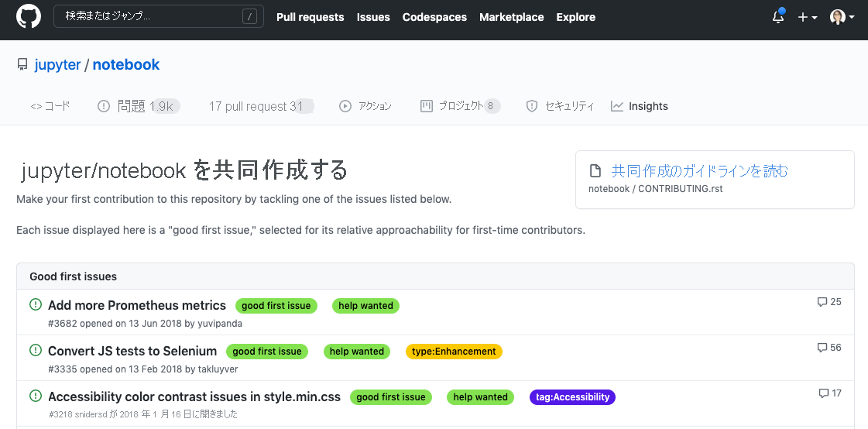Viewport: 868px width, 429px height.
Task: Click the type:Enhancement label
Action: pos(454,352)
